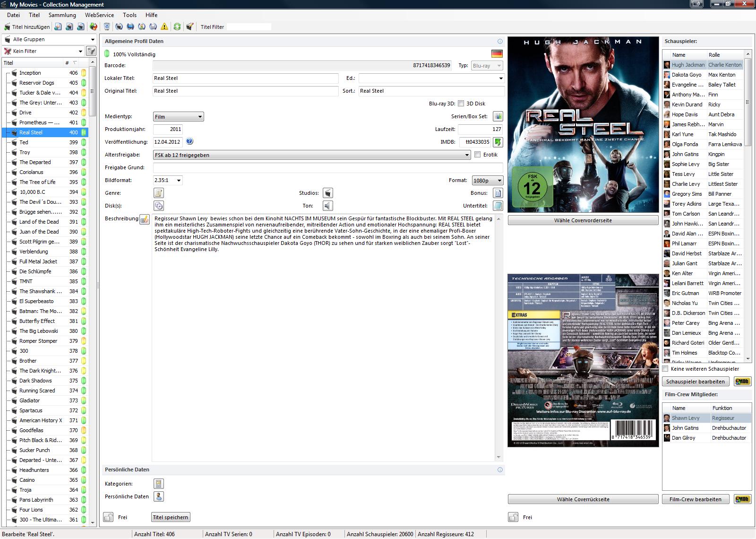Toggle the left Frei padlock button
Image resolution: width=756 pixels, height=539 pixels.
108,517
